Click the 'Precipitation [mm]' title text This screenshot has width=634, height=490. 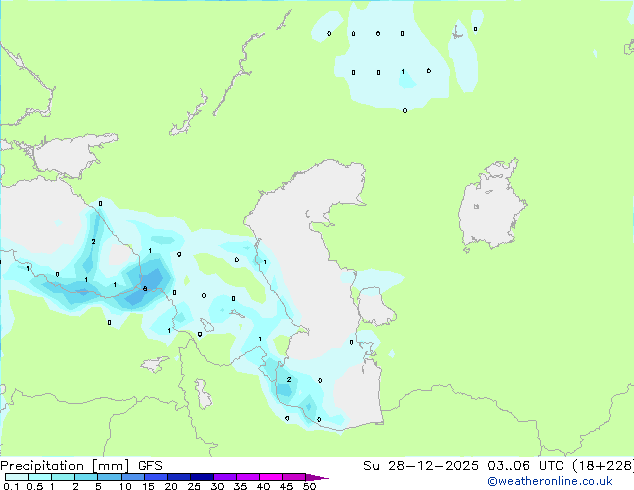coord(65,466)
